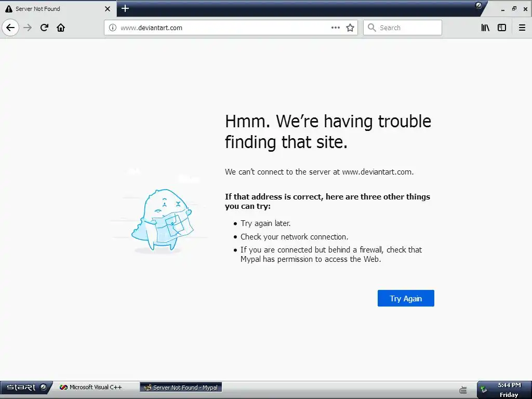Click the lost dinosaur illustration
The image size is (532, 399).
click(162, 220)
